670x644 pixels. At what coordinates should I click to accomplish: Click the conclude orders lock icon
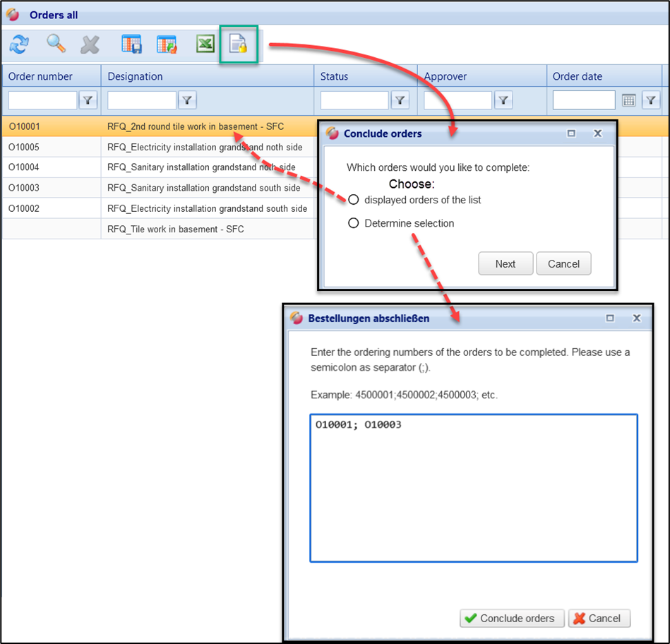[239, 45]
